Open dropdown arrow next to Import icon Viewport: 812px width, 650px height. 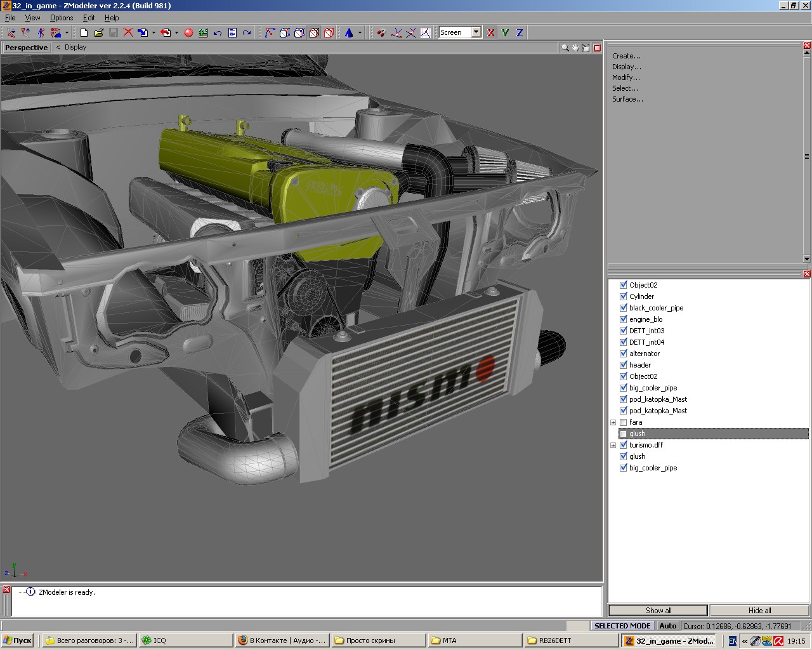click(x=154, y=32)
